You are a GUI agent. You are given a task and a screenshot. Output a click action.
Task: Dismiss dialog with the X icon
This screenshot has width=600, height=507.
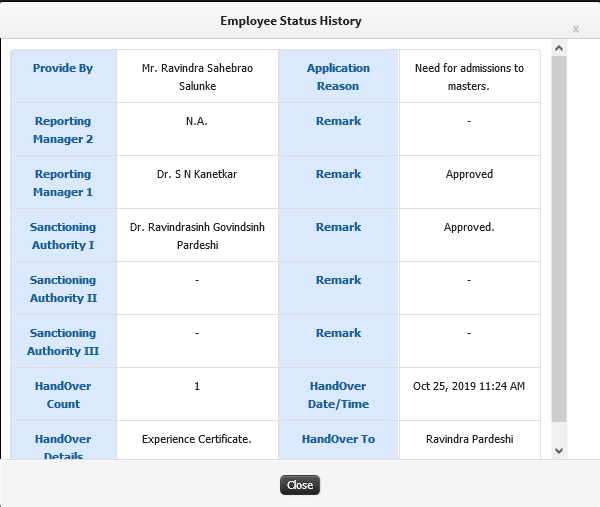[x=576, y=29]
